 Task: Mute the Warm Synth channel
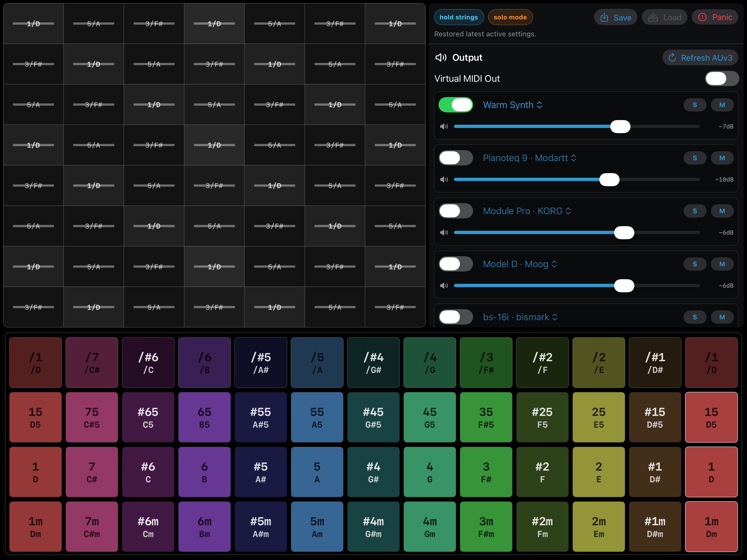coord(722,105)
